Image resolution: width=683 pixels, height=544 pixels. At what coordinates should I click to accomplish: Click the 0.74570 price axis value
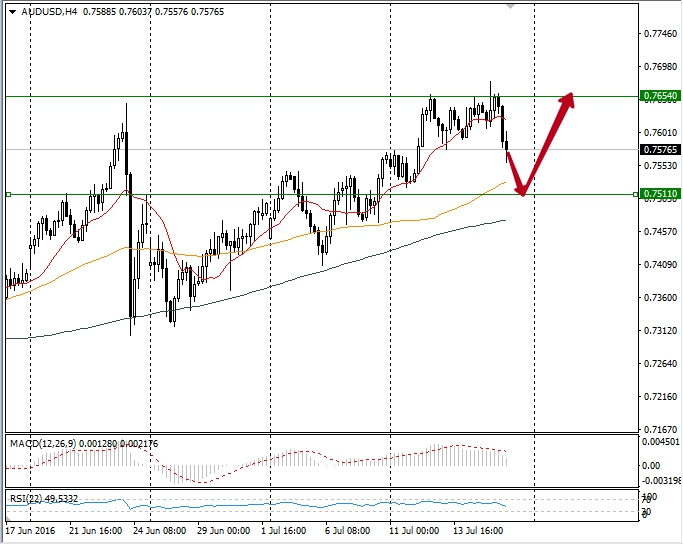point(661,231)
